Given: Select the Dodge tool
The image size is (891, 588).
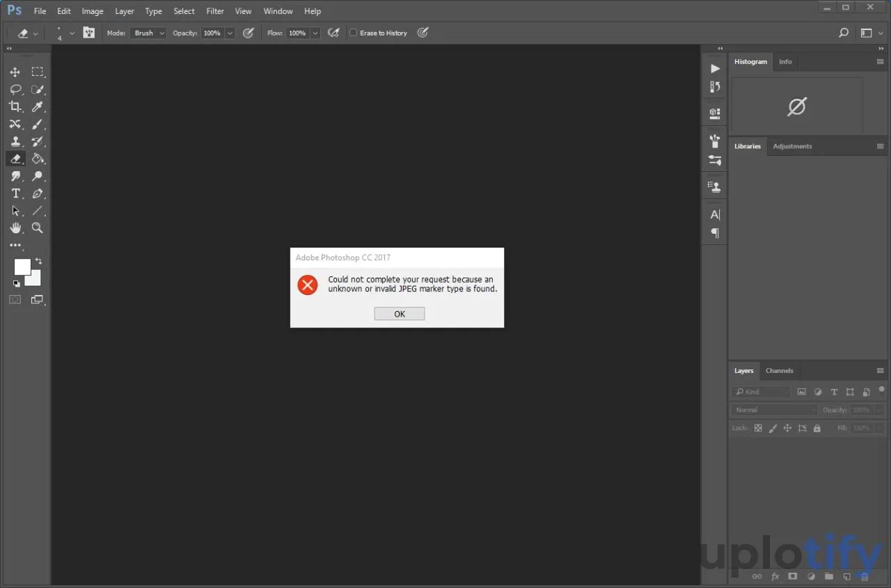Looking at the screenshot, I should [38, 176].
